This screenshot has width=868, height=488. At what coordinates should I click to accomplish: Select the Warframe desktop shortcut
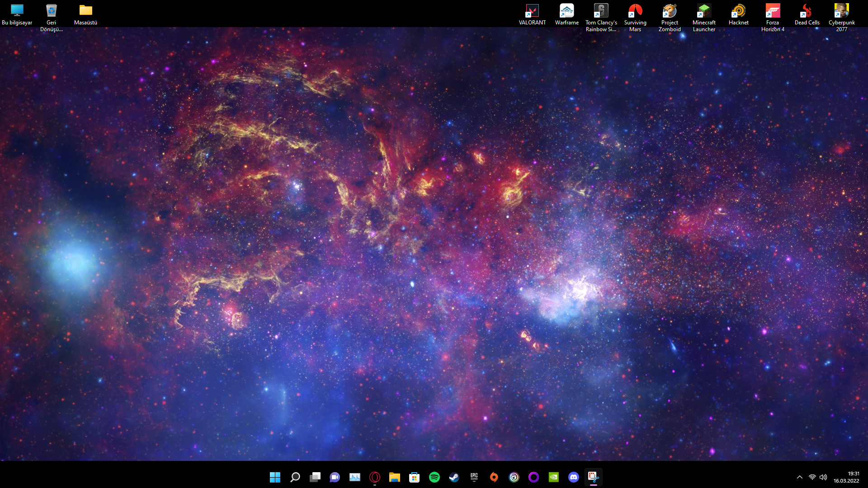[x=566, y=15]
